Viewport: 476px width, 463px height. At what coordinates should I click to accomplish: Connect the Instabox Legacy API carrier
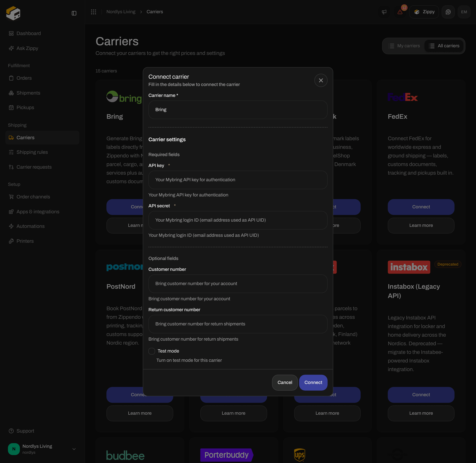pos(421,395)
